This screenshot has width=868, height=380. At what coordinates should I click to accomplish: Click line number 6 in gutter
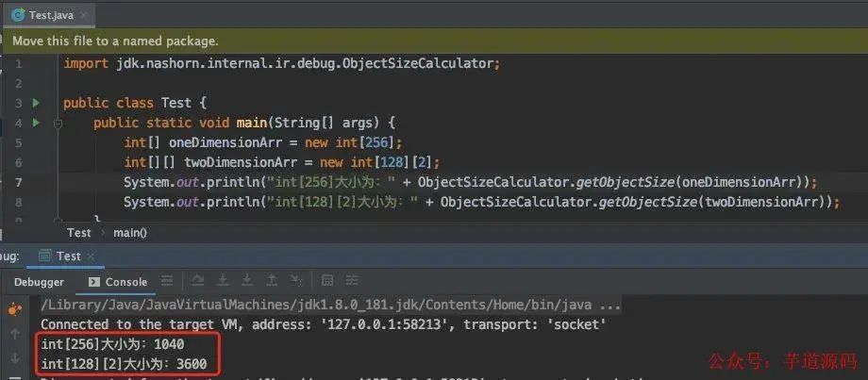pyautogui.click(x=19, y=162)
